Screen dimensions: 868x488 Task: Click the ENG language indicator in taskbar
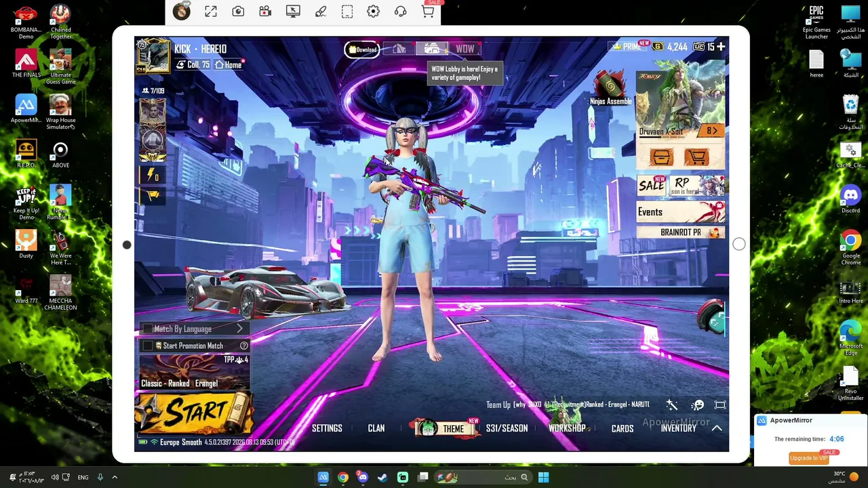click(x=83, y=477)
